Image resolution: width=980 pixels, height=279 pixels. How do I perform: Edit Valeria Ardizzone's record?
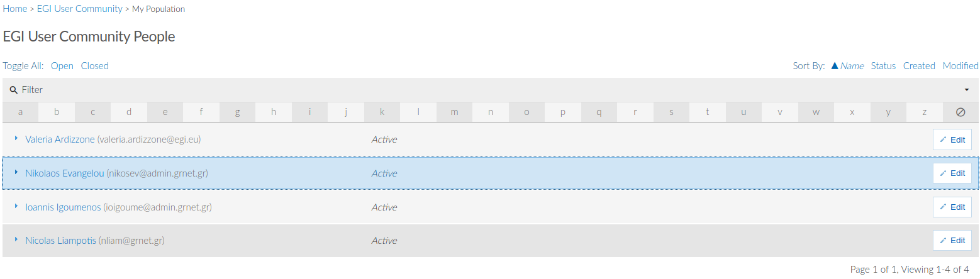click(x=952, y=139)
